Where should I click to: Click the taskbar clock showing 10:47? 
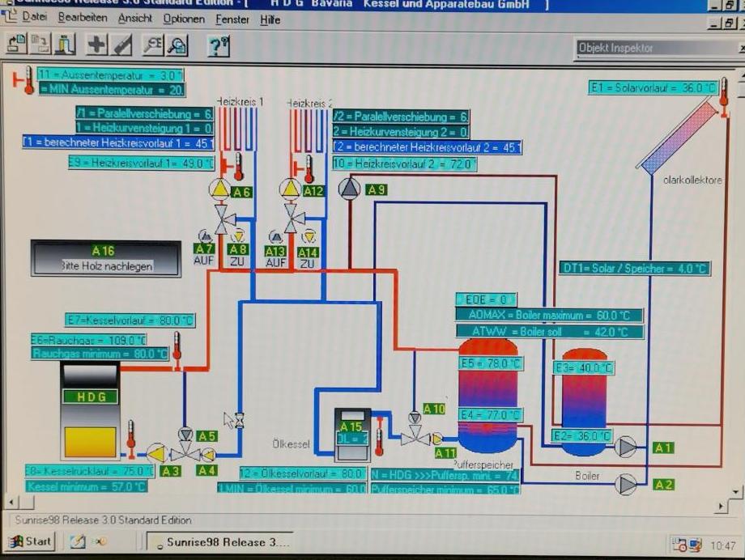click(x=722, y=545)
